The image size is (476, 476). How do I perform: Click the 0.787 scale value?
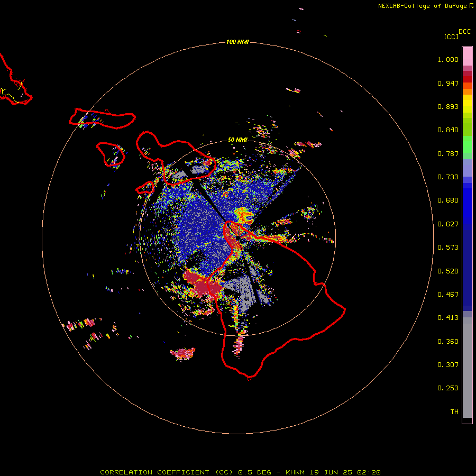[448, 153]
